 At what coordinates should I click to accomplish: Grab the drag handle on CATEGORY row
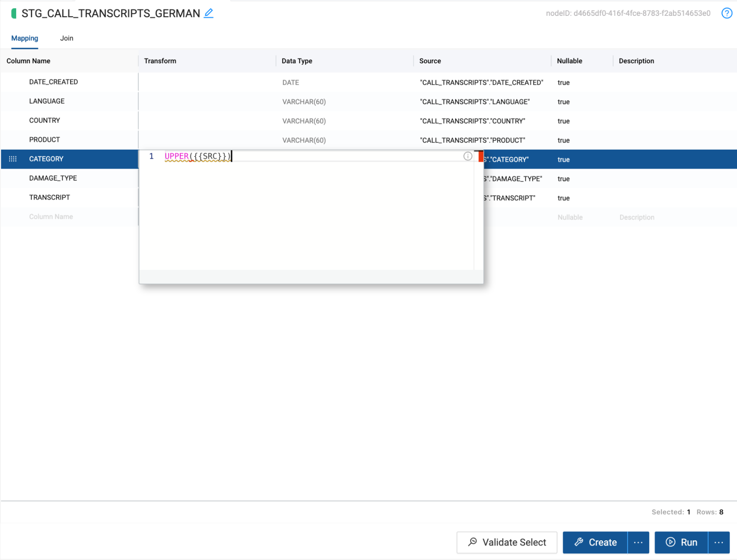tap(13, 159)
